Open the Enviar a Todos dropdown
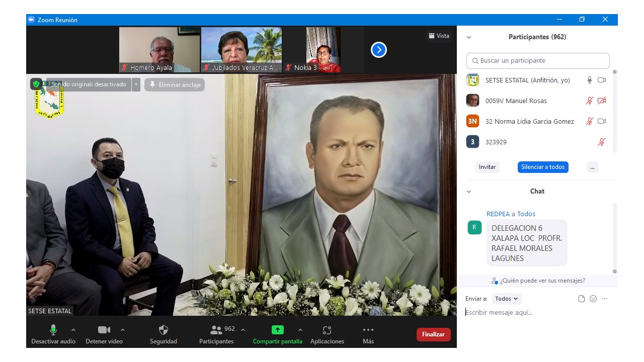Screen dimensions: 644x362 [507, 299]
